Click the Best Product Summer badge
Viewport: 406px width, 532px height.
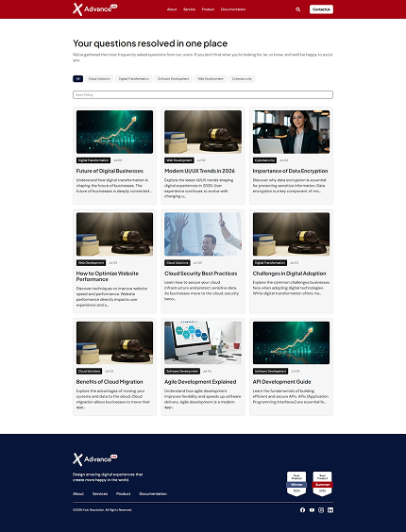point(322,484)
